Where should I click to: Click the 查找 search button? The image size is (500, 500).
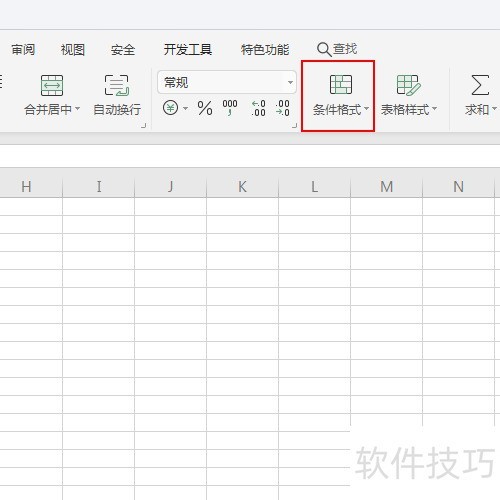337,49
